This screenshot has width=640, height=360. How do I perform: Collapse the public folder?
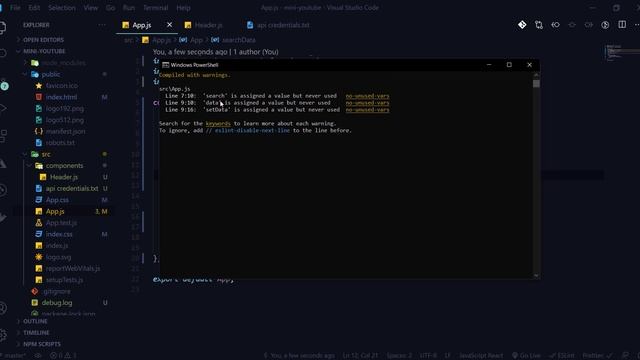(51, 74)
